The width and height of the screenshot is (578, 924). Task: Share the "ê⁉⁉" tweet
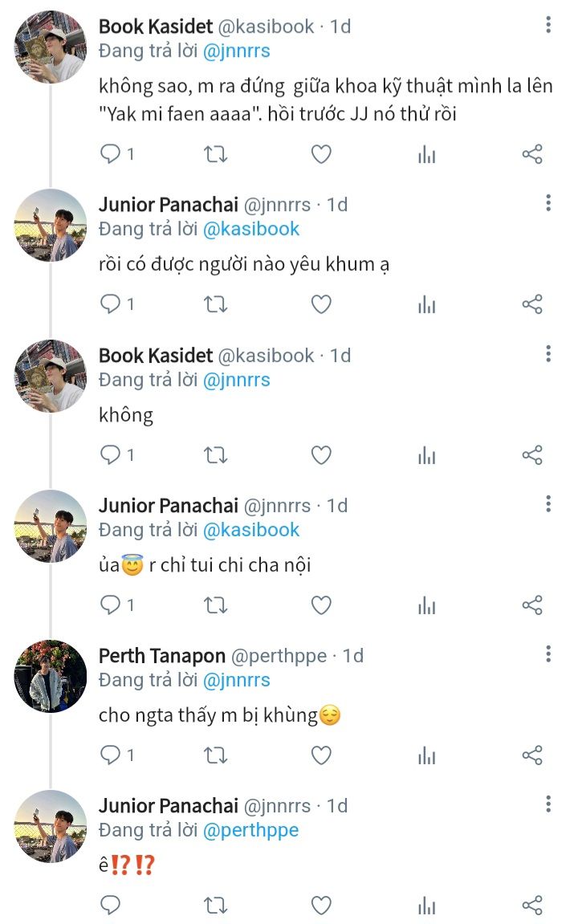(x=532, y=906)
